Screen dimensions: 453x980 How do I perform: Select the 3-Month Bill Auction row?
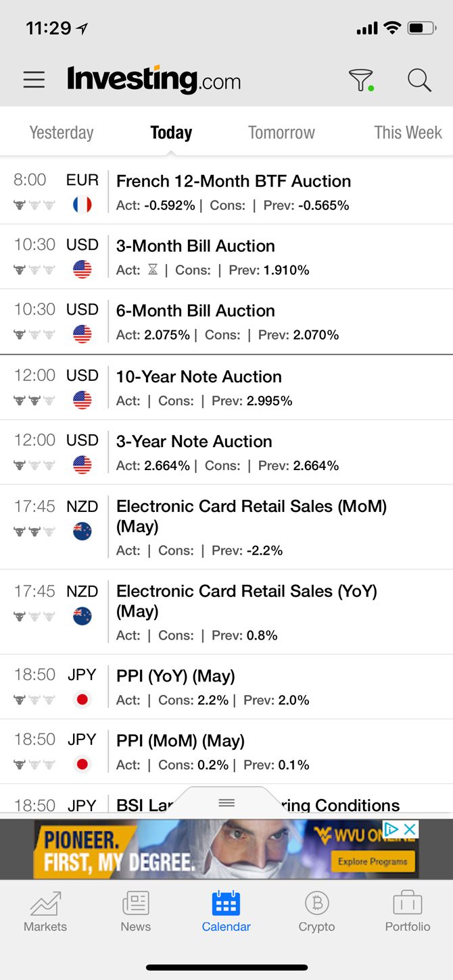click(x=195, y=246)
